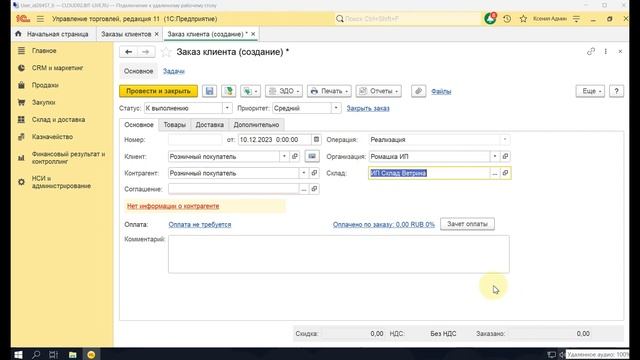Open the Контрагент record icon

click(314, 173)
